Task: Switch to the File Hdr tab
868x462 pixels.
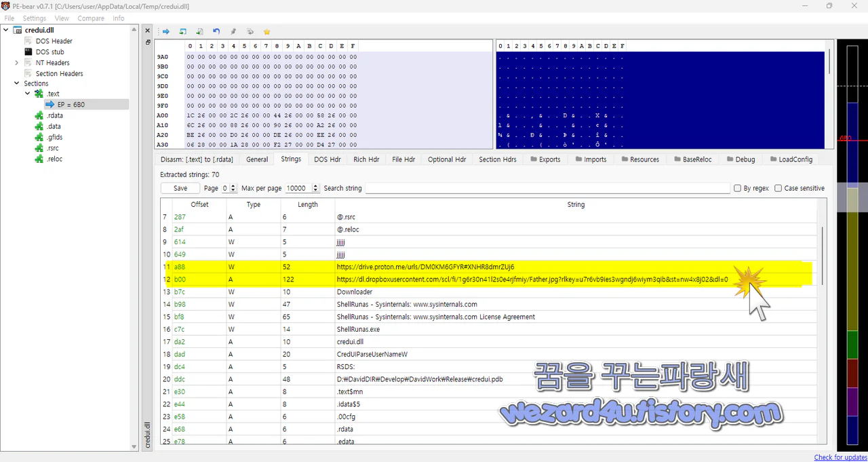Action: 403,159
